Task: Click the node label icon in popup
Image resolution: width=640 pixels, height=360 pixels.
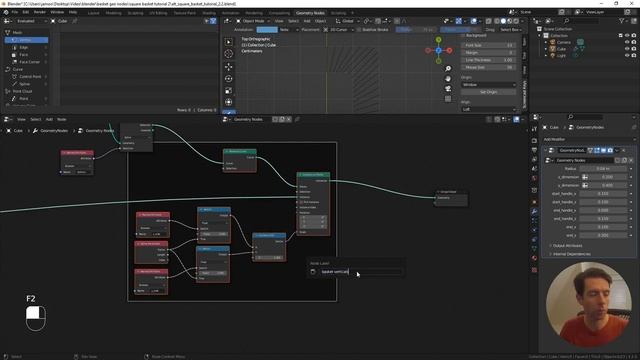Action: (x=313, y=272)
